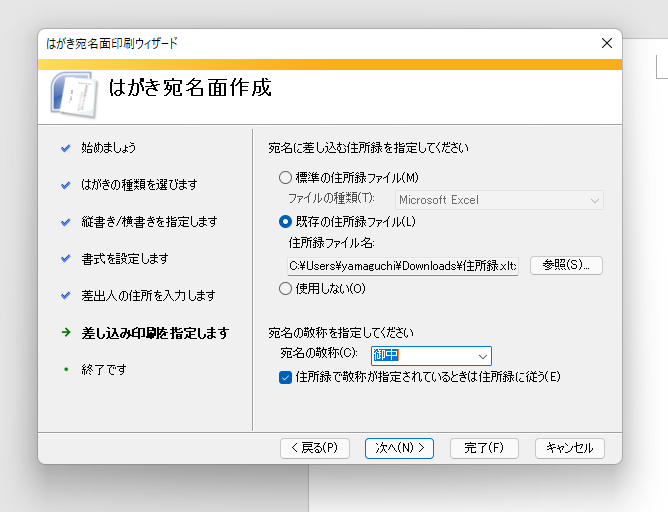Click the checkmark beside 差出人の住所を入力します
The height and width of the screenshot is (512, 668).
66,296
